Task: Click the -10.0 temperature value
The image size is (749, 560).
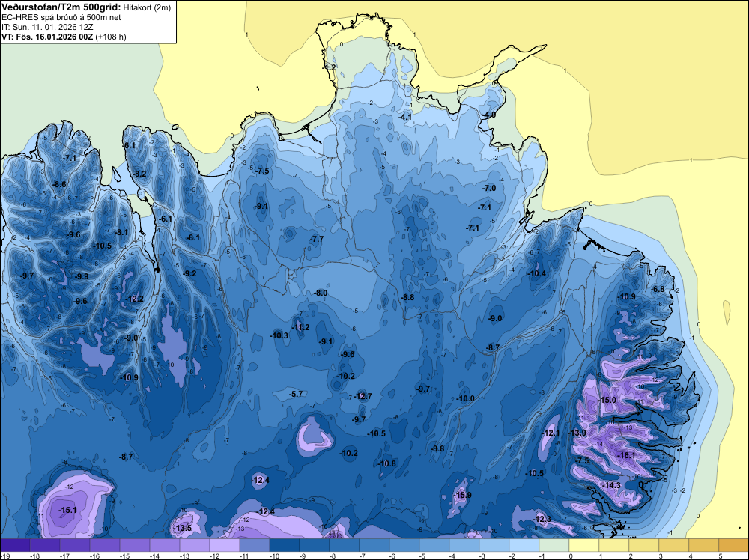Action: pyautogui.click(x=466, y=398)
